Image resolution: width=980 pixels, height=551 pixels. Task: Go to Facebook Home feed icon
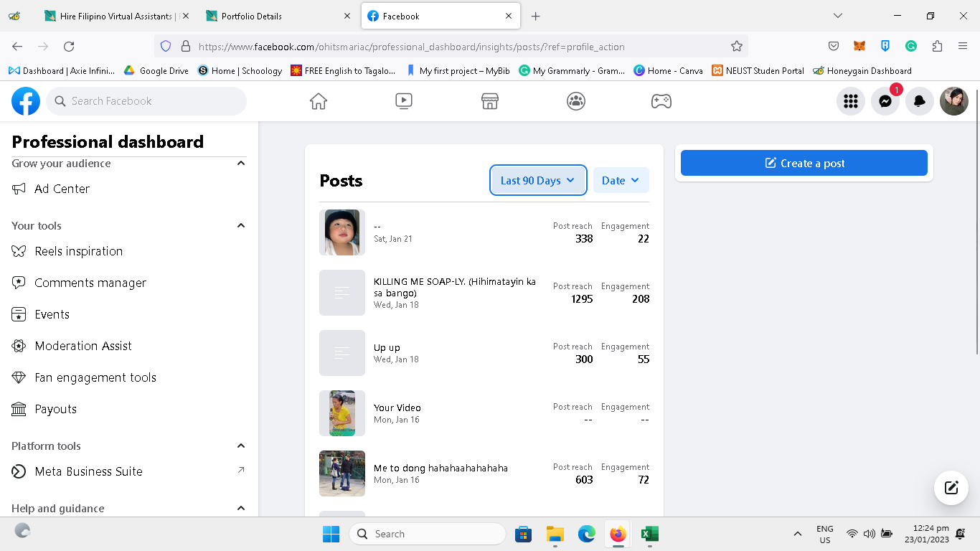click(x=319, y=101)
